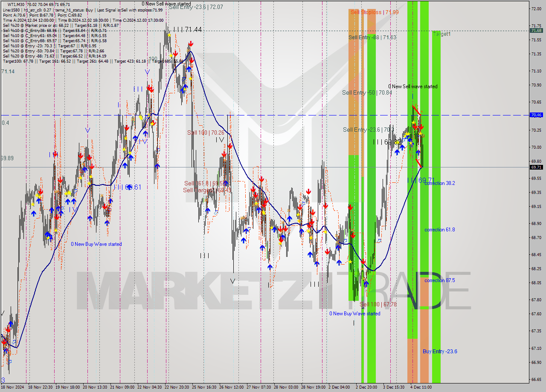Viewport: 546px width, 392px height.
Task: Click the 'Sell 100 | 67.78' label
Action: 378,304
